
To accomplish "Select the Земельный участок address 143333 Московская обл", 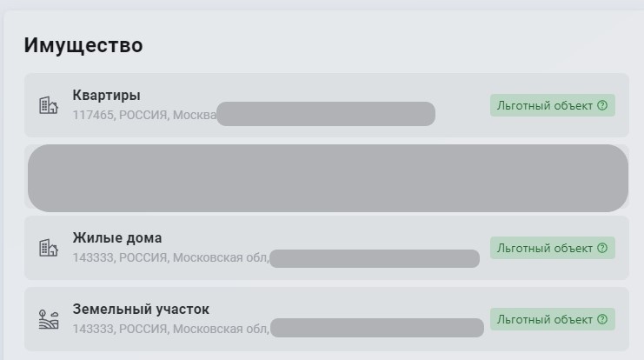I will pyautogui.click(x=171, y=330).
